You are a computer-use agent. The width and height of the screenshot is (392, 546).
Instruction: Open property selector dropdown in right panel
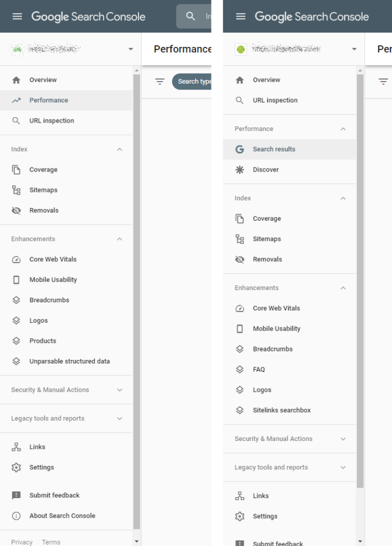pos(354,49)
